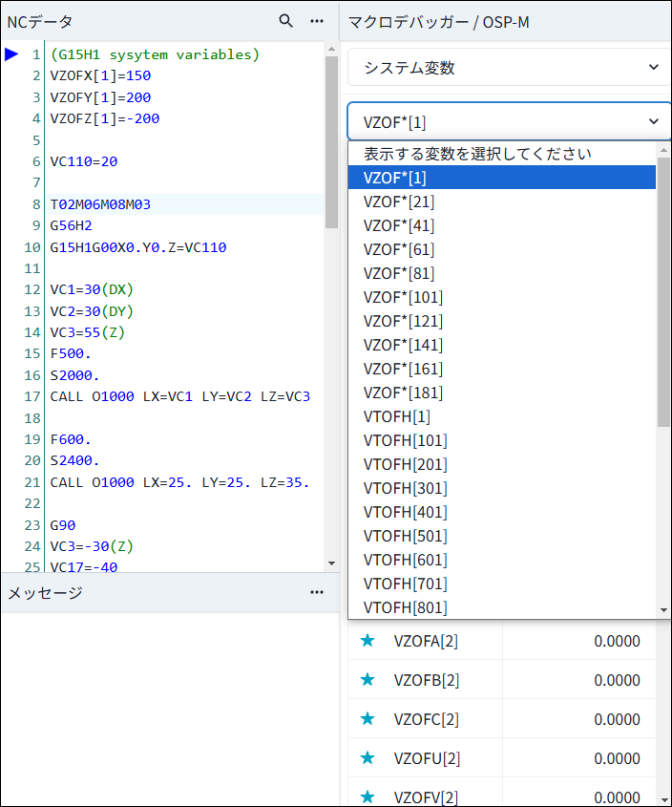Click code line VC1=30(DX)

[92, 289]
